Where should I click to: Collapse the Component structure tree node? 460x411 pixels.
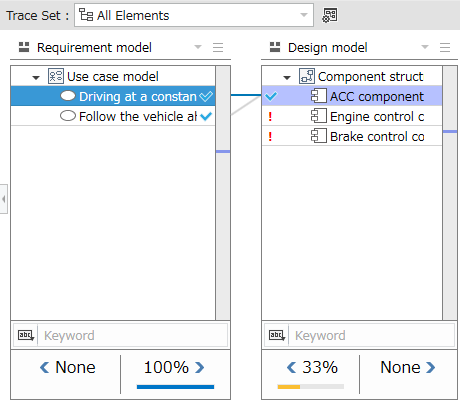pos(287,77)
